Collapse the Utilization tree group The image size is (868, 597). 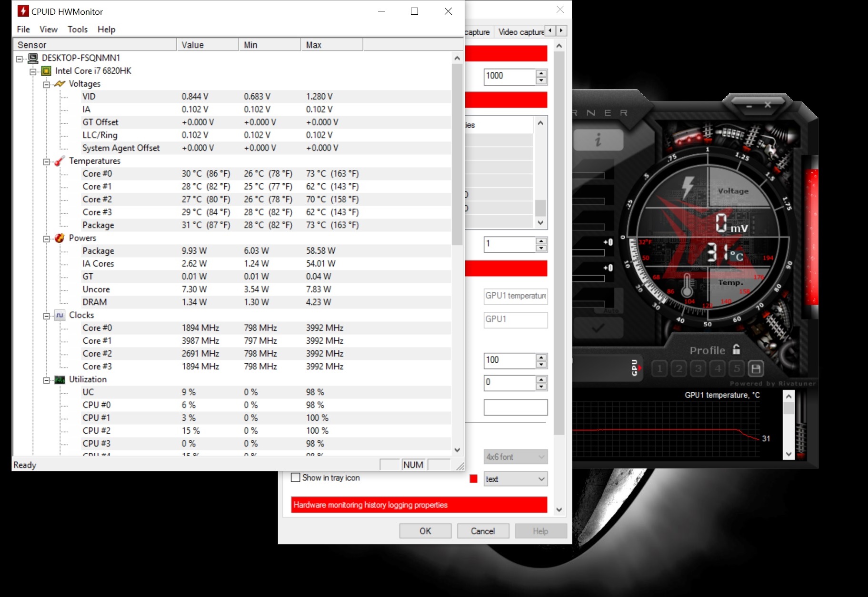[x=46, y=380]
